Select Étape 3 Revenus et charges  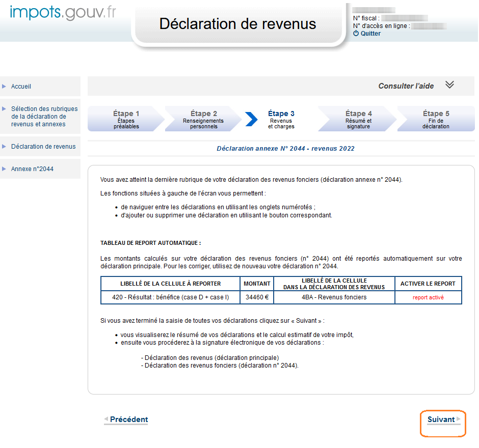(281, 119)
